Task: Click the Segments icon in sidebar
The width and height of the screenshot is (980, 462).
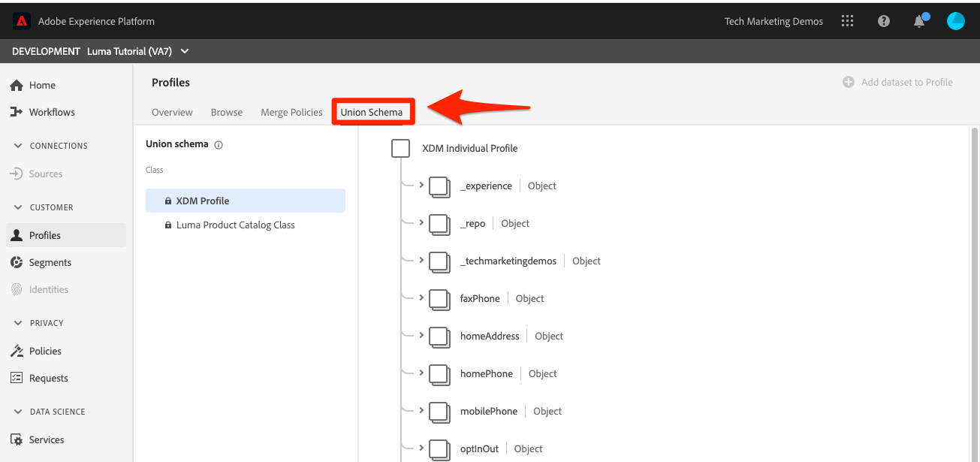Action: click(x=17, y=262)
